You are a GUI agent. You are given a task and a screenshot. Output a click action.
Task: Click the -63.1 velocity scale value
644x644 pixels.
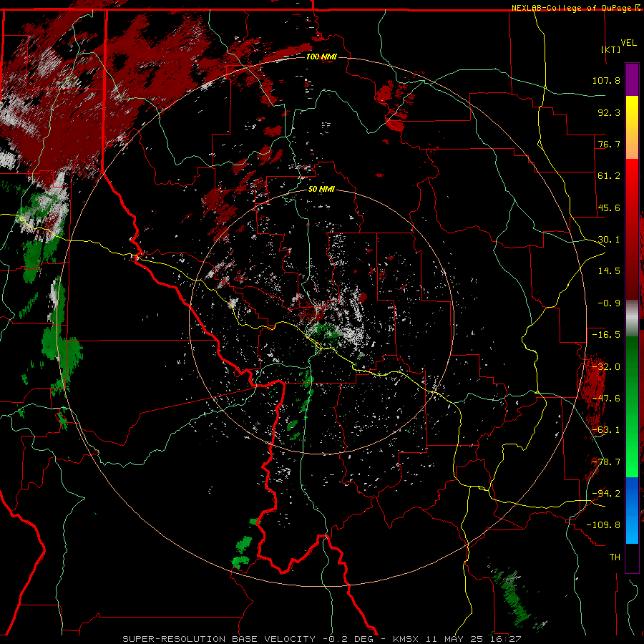click(606, 430)
